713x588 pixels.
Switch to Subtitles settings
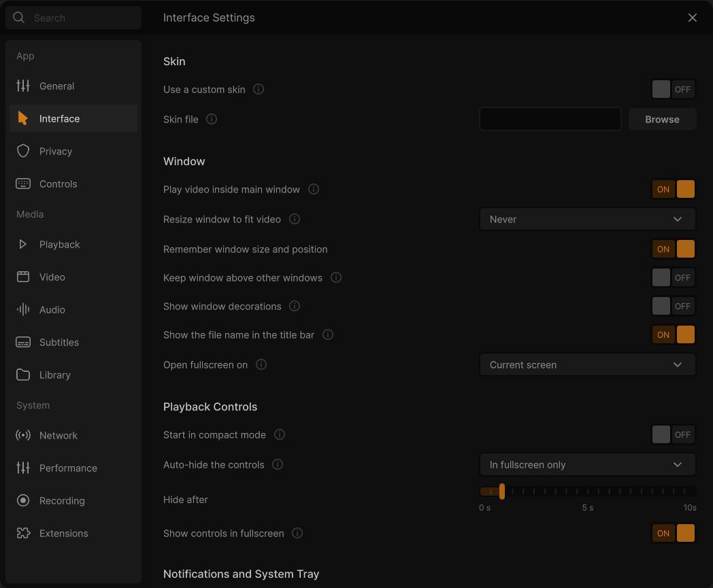(73, 342)
